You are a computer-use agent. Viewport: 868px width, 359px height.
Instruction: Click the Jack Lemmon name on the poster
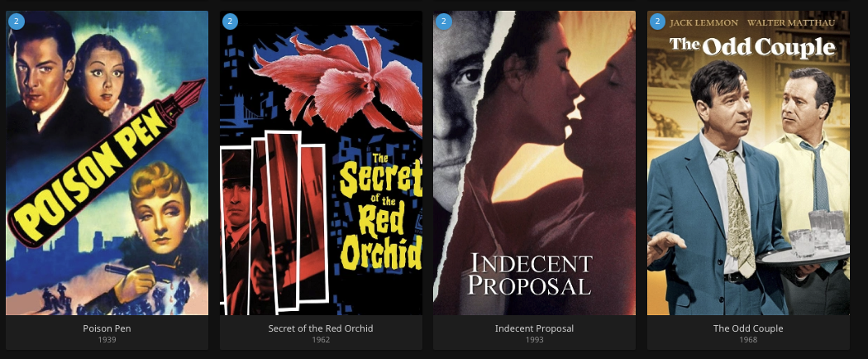pos(703,22)
